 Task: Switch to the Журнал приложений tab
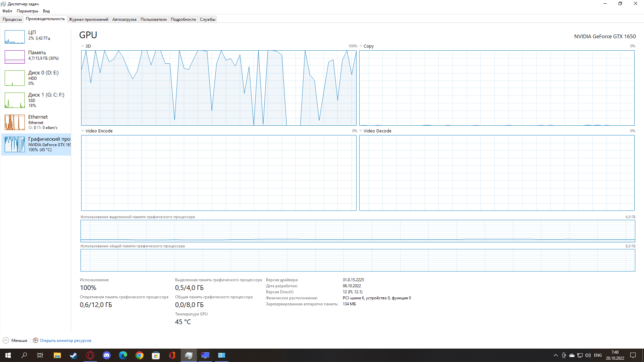[89, 19]
